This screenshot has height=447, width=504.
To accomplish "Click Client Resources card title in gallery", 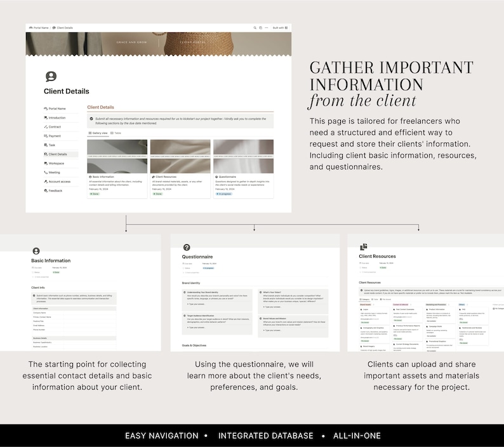I will [166, 177].
